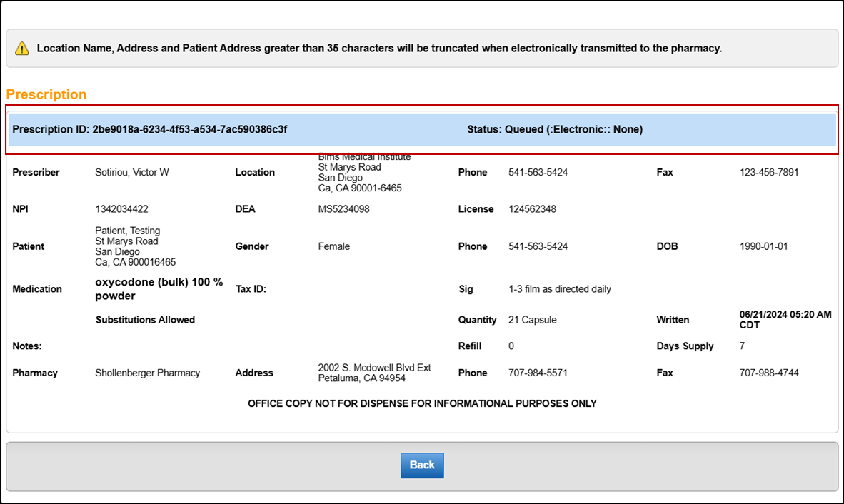This screenshot has width=844, height=504.
Task: Click the Sig directions text
Action: [559, 289]
